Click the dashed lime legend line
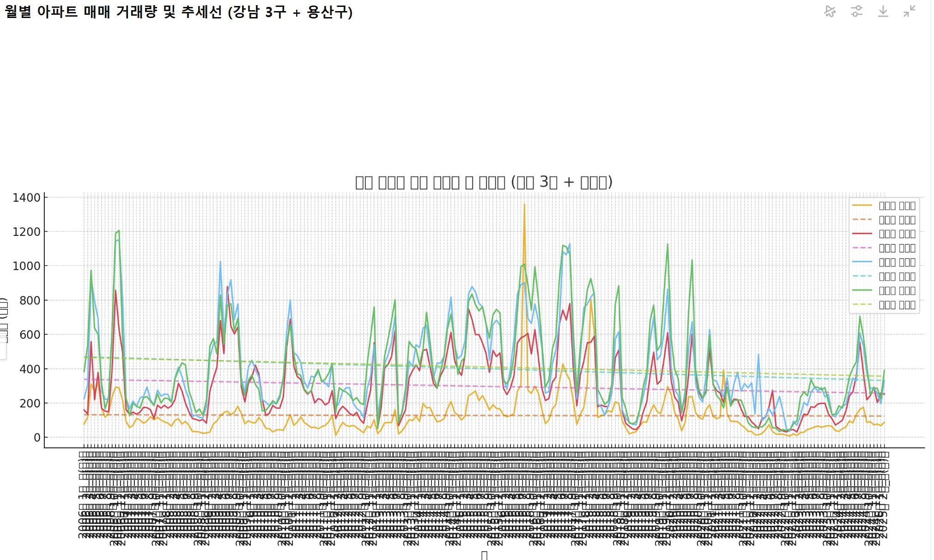 click(862, 305)
